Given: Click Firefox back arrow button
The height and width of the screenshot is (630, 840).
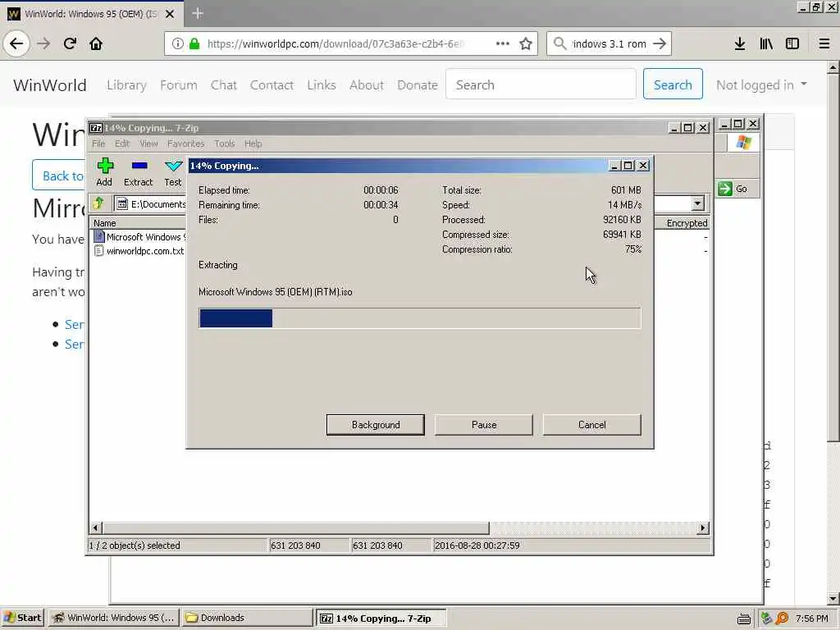Looking at the screenshot, I should 16,43.
